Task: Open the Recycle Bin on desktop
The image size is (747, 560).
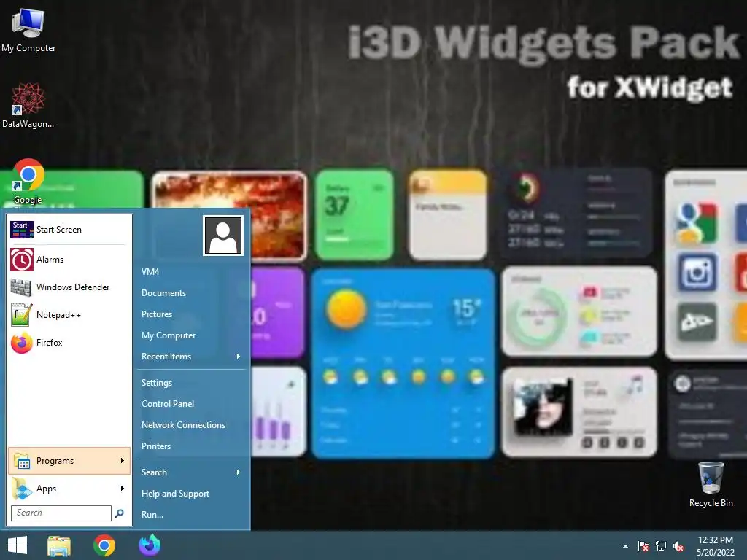Action: coord(711,485)
